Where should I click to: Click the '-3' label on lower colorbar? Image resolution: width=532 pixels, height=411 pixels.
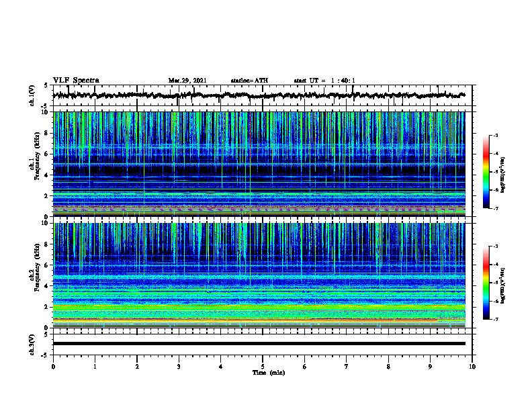tap(495, 246)
